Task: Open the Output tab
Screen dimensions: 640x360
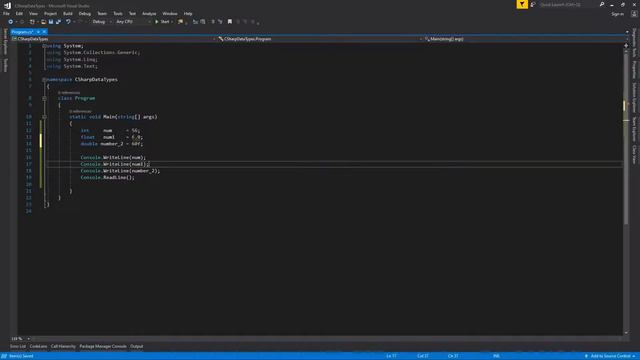Action: tap(137, 347)
